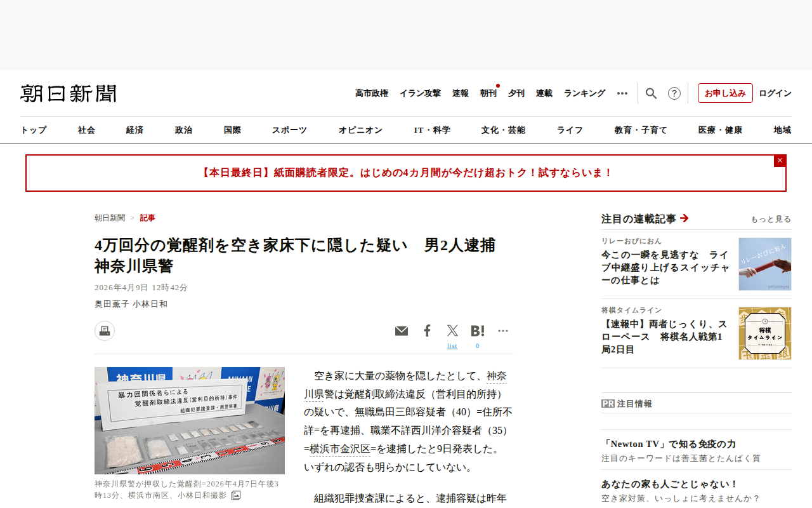The height and width of the screenshot is (508, 812).
Task: Click the 注目情報 PR heading
Action: [627, 404]
